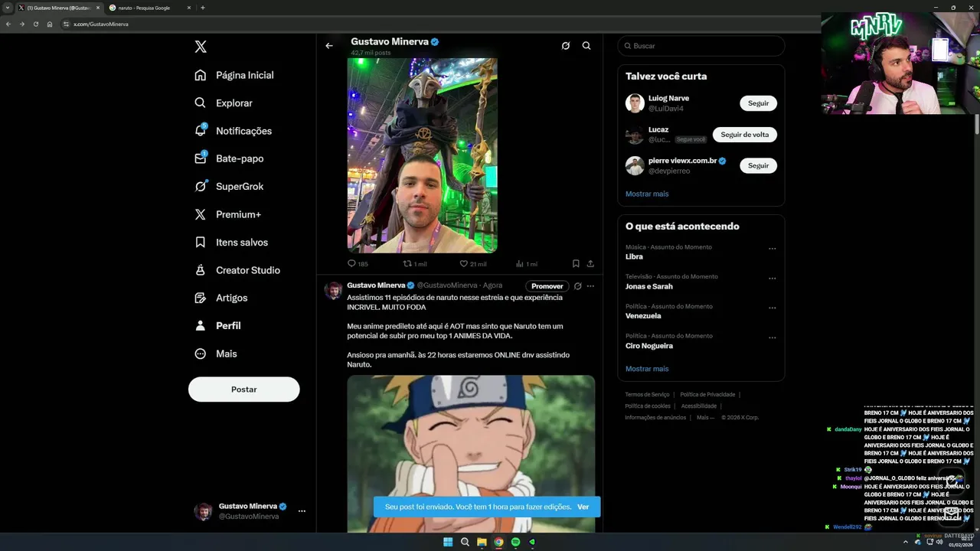Viewport: 980px width, 551px height.
Task: Open Informações de anúncios link
Action: pyautogui.click(x=655, y=418)
